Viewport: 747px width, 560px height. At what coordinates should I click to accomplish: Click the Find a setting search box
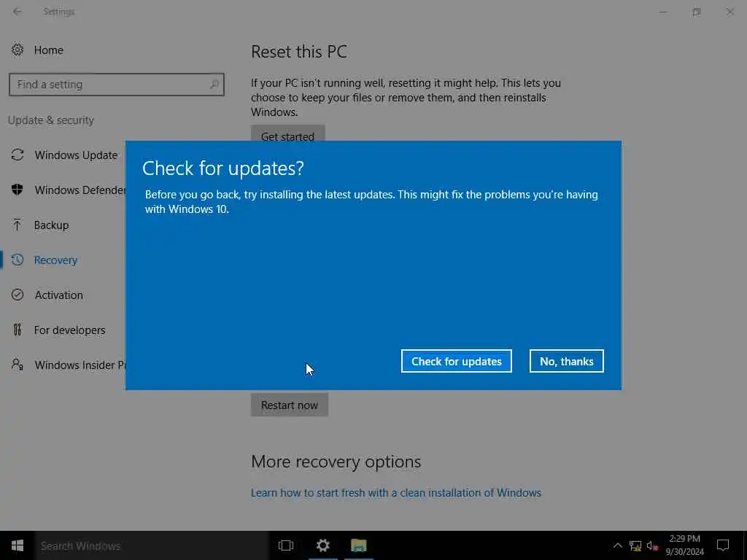click(x=116, y=85)
